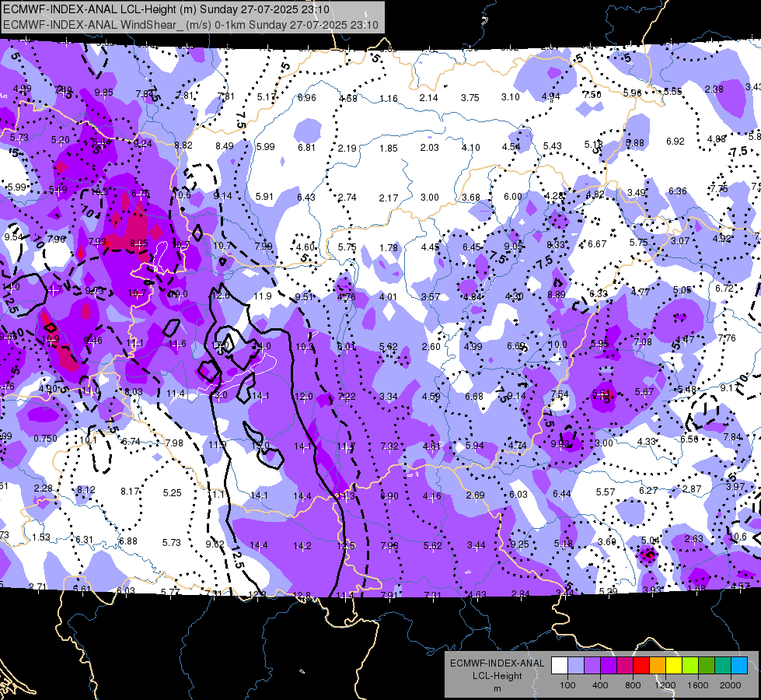Click the wind shear value 8.03
761x700 pixels.
pyautogui.click(x=134, y=391)
